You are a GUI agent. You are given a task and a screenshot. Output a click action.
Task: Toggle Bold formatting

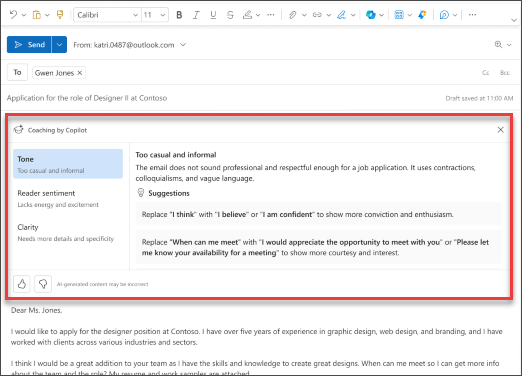click(179, 15)
